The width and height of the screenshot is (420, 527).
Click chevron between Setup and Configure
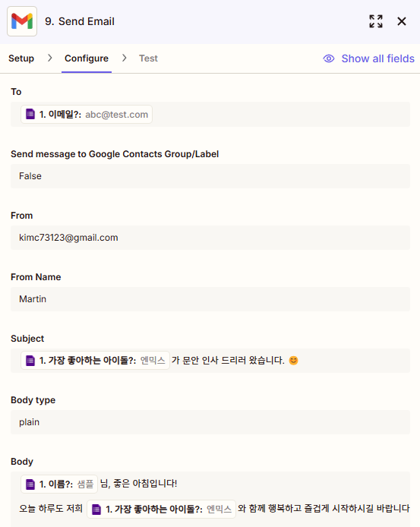[x=50, y=58]
